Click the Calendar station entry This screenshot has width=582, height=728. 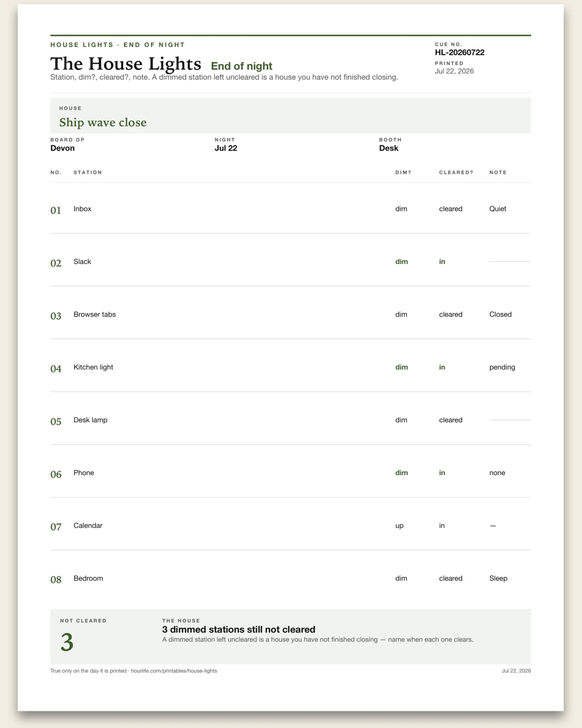88,526
